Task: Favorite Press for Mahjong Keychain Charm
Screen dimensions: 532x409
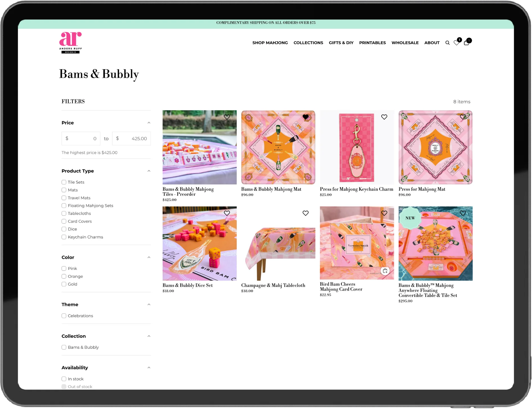Action: point(384,117)
